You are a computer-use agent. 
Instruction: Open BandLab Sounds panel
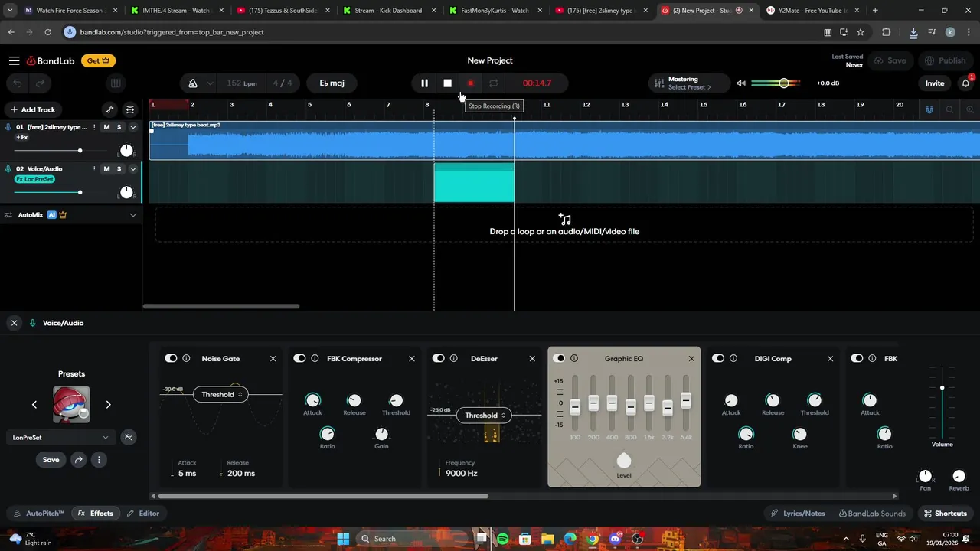pos(872,514)
